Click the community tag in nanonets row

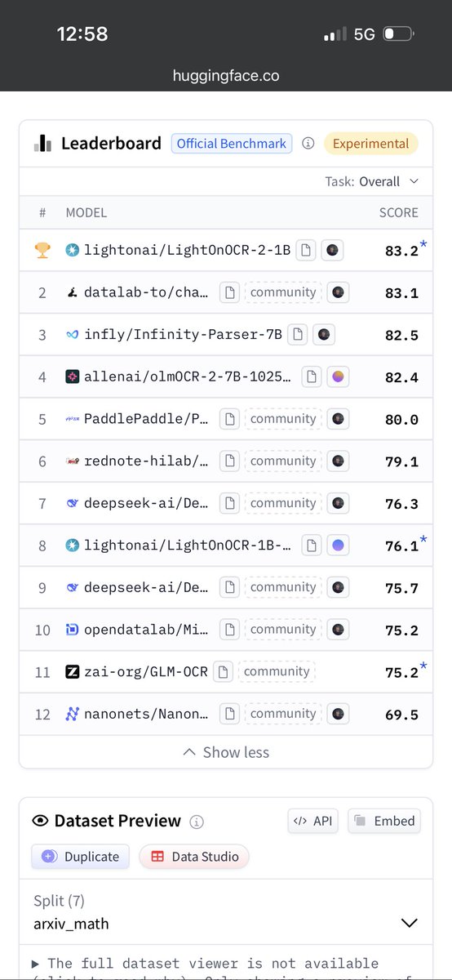283,714
